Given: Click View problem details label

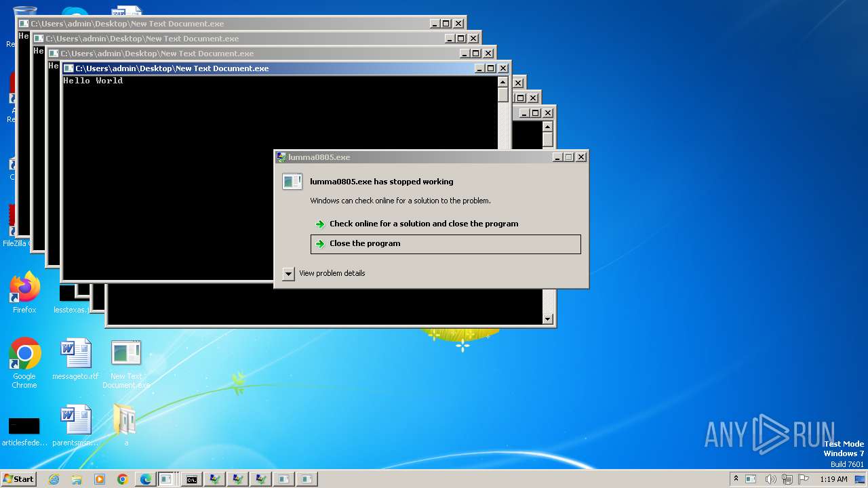Looking at the screenshot, I should point(332,273).
